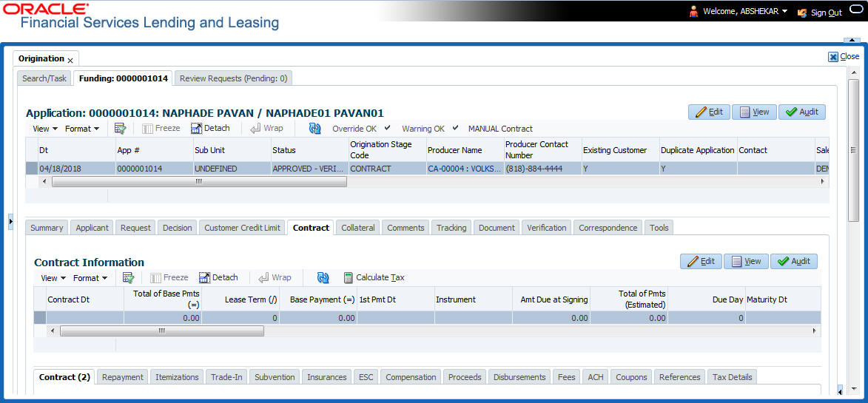This screenshot has width=868, height=403.
Task: Click the CA-00004 : VOLKS... producer link
Action: point(462,169)
